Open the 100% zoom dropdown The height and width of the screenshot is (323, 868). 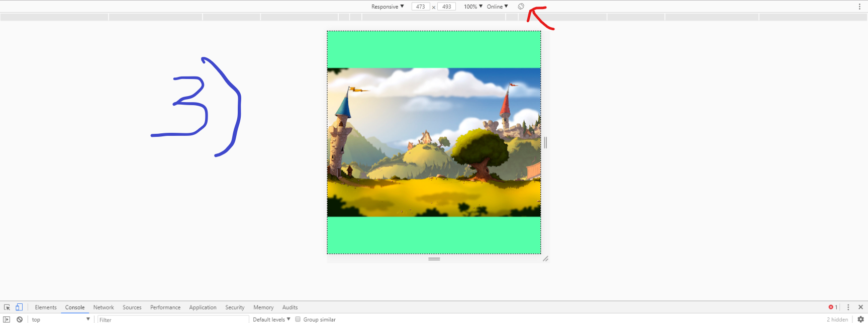coord(473,7)
